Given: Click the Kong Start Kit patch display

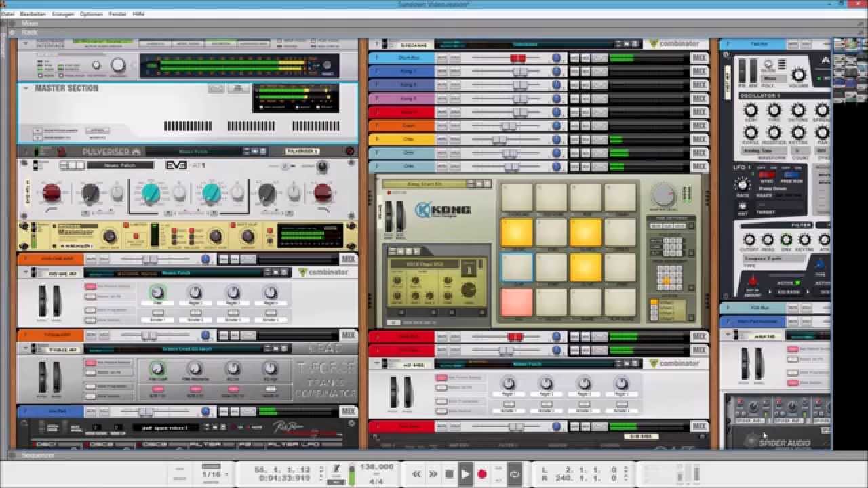Looking at the screenshot, I should [425, 184].
